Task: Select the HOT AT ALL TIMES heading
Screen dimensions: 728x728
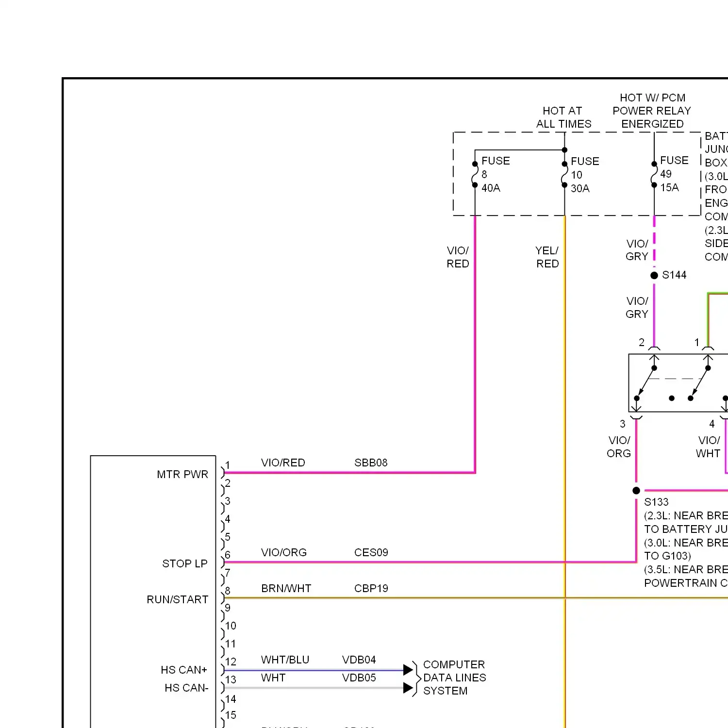Action: pyautogui.click(x=563, y=117)
